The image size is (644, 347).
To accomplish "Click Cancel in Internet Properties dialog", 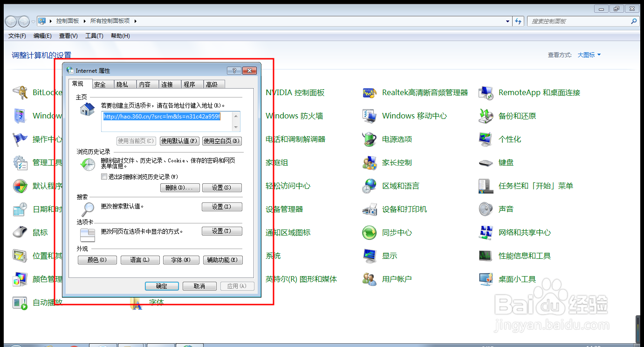I will (x=199, y=286).
